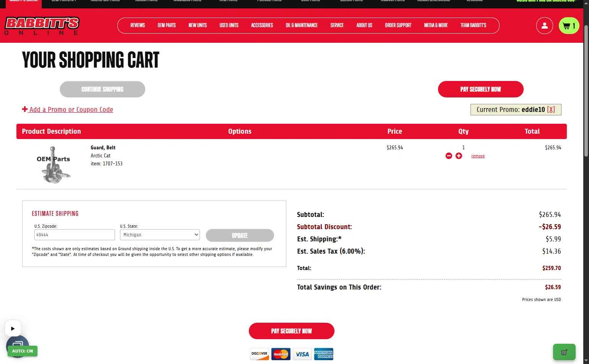589x364 pixels.
Task: Decrease quantity with the minus icon
Action: coord(449,156)
